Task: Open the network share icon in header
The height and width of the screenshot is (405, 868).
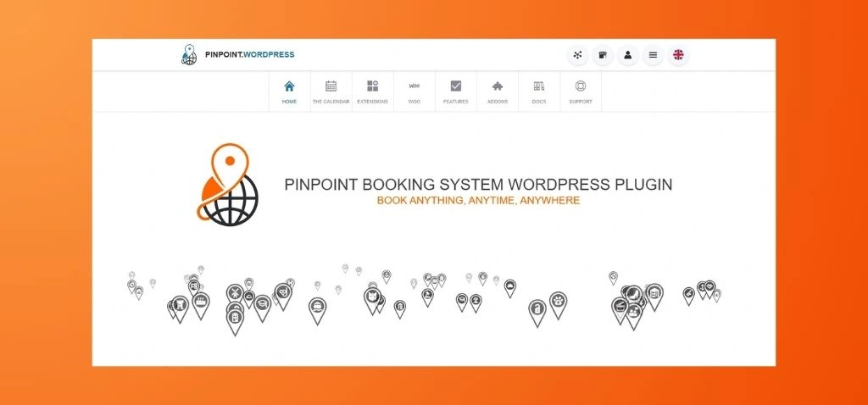Action: pos(577,55)
